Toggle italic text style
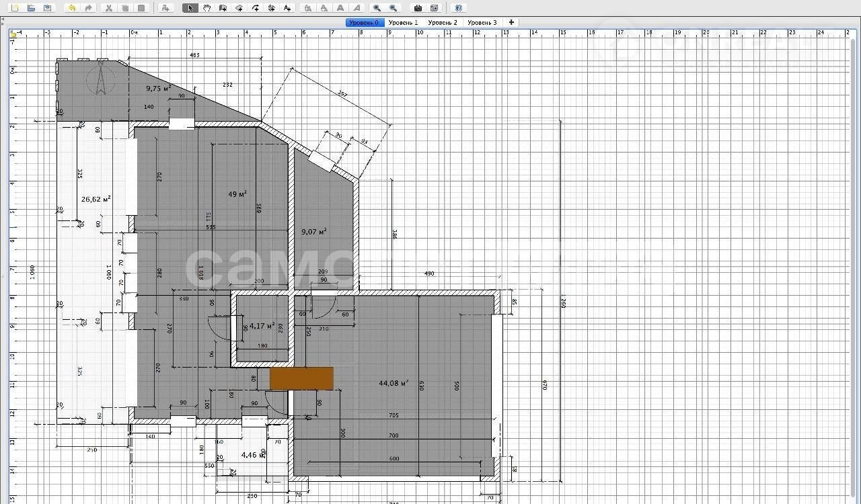The image size is (861, 504). point(357,8)
